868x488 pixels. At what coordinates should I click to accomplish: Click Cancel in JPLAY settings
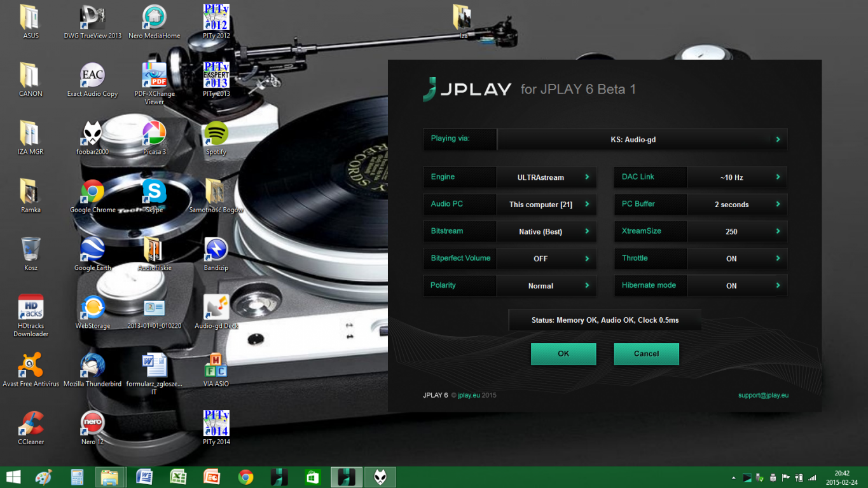[646, 354]
